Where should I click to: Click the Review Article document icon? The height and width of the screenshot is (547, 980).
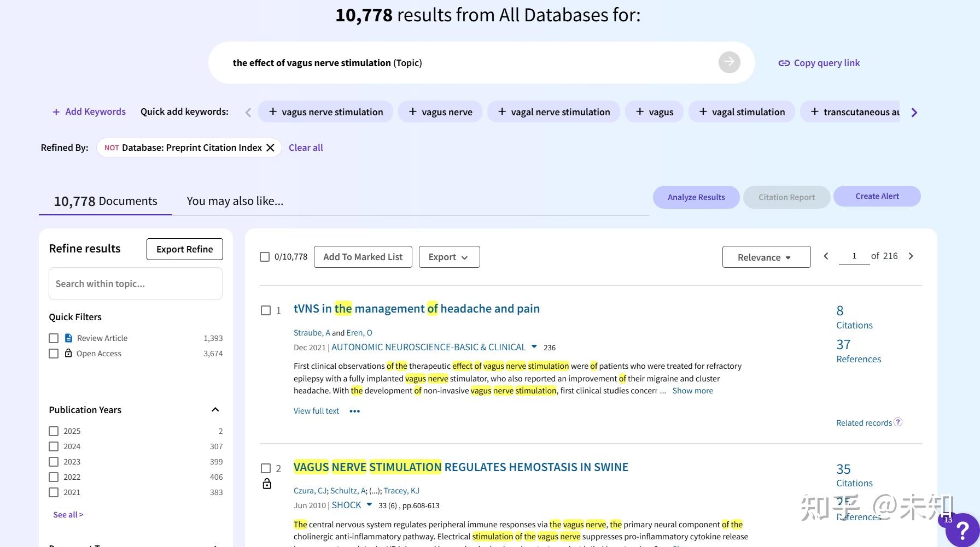(x=68, y=338)
